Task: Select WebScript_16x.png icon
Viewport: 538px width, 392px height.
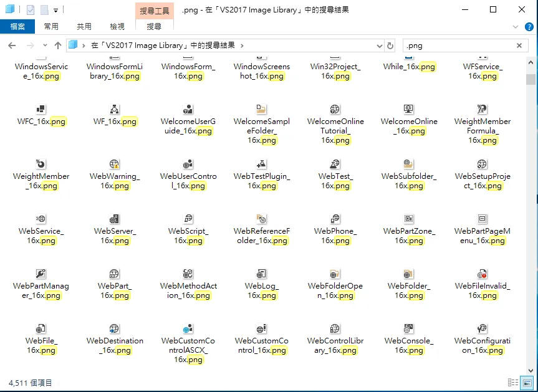Action: pos(188,219)
